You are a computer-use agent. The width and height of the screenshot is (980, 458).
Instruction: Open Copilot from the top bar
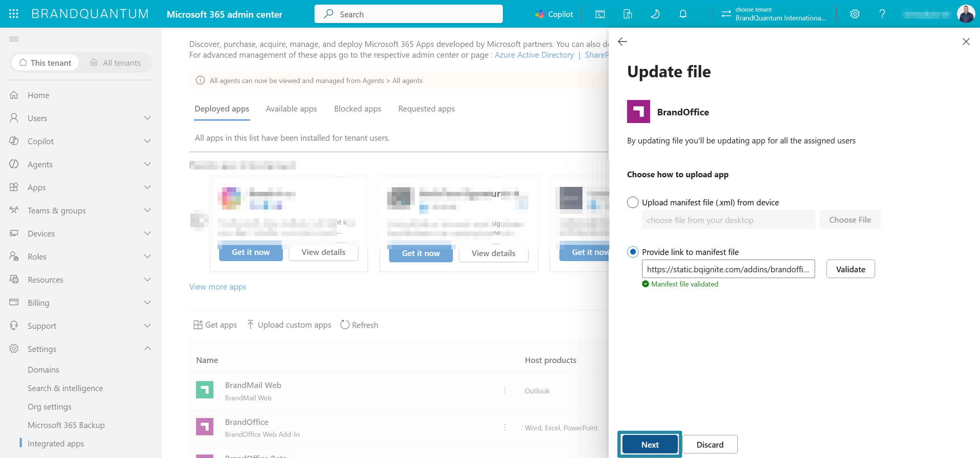pos(554,14)
